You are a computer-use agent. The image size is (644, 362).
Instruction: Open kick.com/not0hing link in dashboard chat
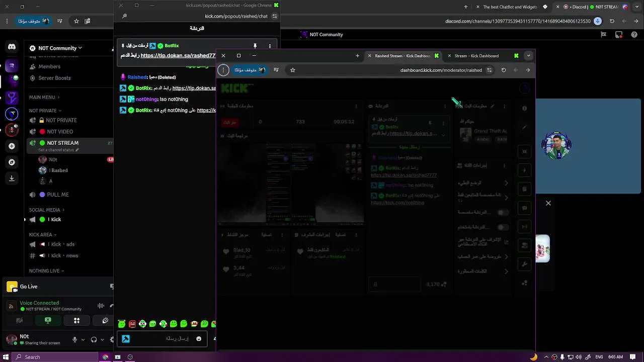(x=397, y=203)
